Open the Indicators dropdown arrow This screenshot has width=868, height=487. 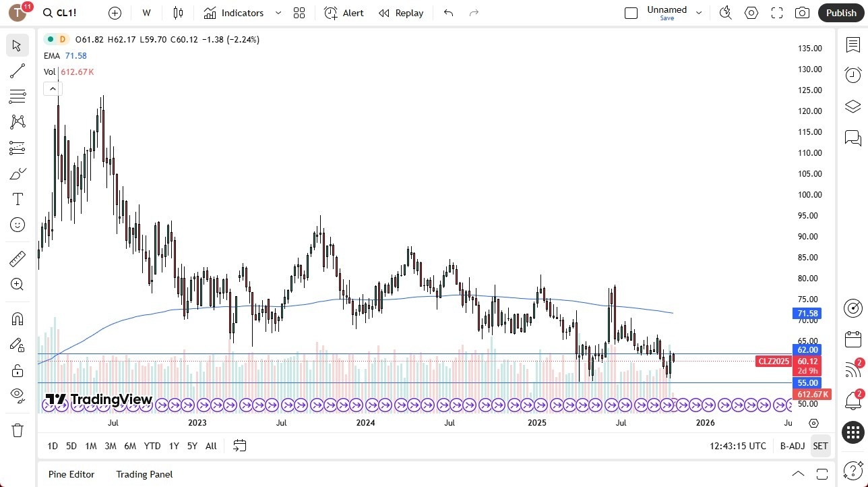[x=277, y=13]
